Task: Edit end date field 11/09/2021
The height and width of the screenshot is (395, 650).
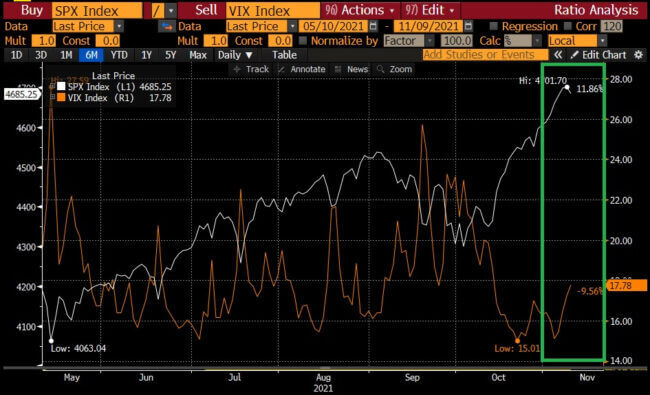Action: [428, 27]
